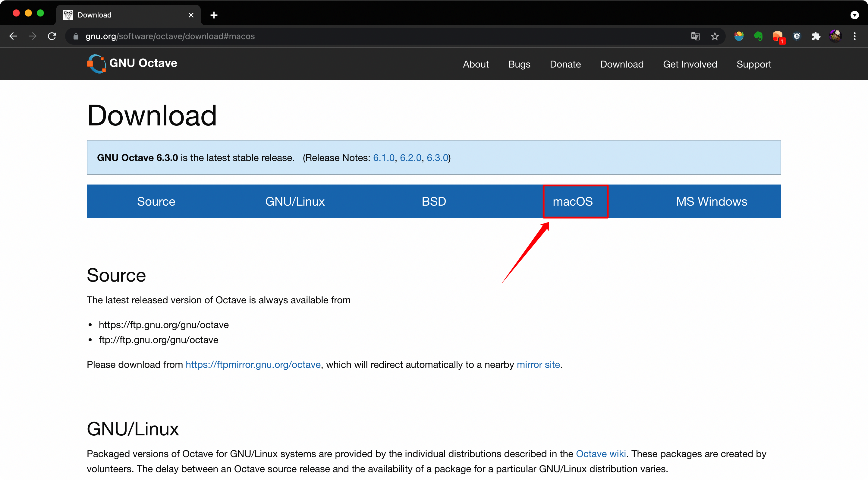Open the 6.2.0 release notes link
This screenshot has height=480, width=868.
[410, 157]
